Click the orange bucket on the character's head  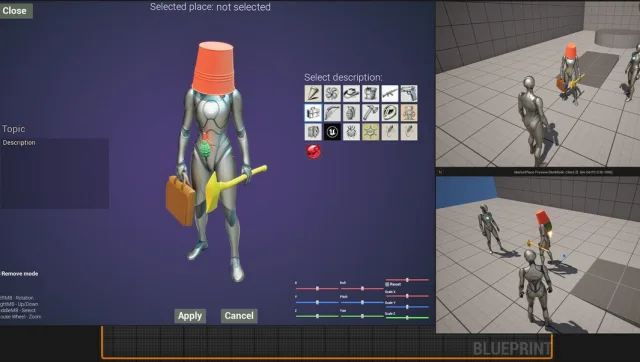pyautogui.click(x=213, y=68)
